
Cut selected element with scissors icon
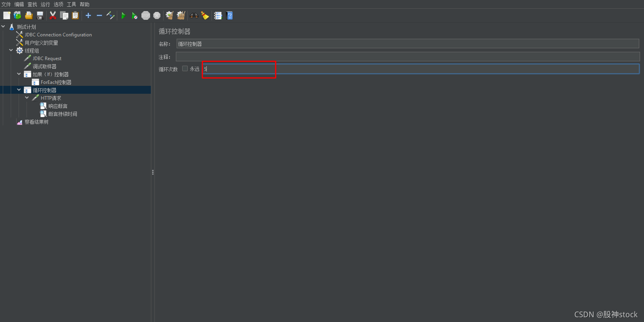point(53,15)
